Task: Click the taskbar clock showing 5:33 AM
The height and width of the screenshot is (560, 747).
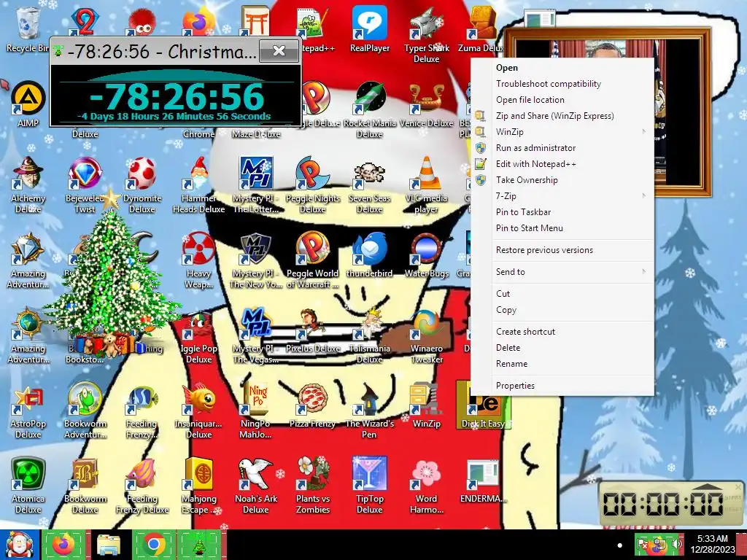Action: coord(713,544)
